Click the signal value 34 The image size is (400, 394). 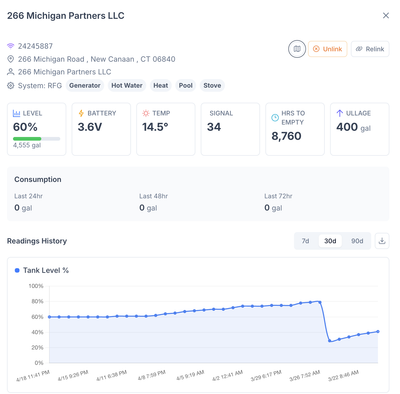[214, 127]
